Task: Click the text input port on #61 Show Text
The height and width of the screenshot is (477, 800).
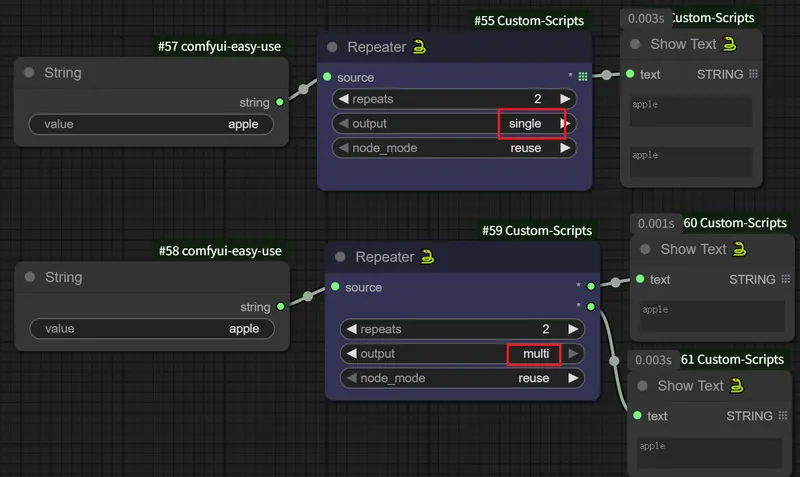Action: 637,415
